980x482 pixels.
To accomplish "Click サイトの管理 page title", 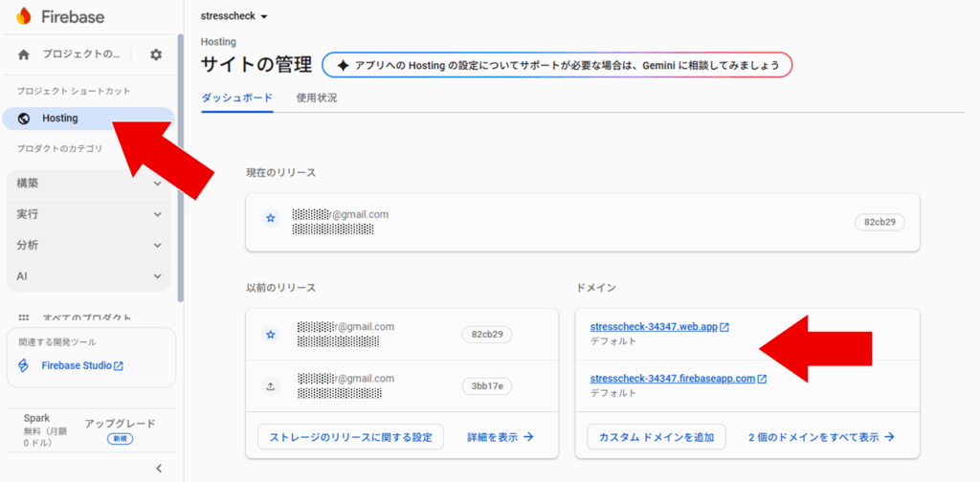I will [256, 65].
